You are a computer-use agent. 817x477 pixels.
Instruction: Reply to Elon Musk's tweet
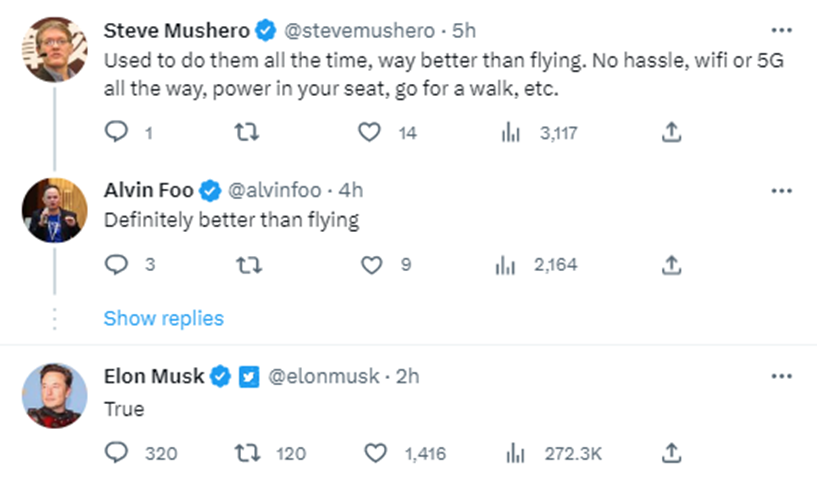click(116, 453)
